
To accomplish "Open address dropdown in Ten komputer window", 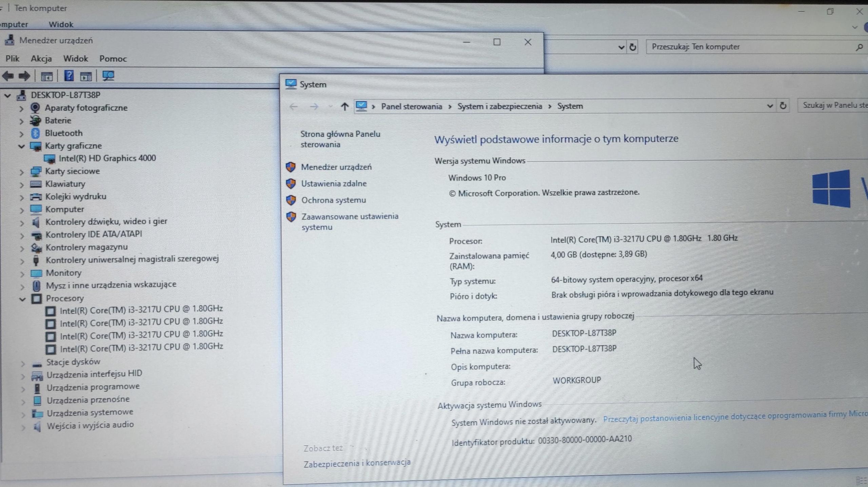I will 621,47.
